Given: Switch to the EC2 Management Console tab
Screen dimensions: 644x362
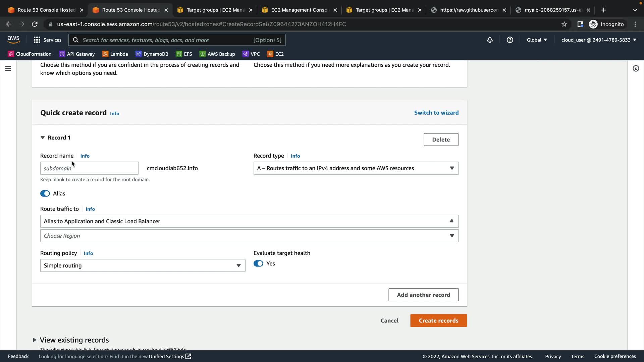Looking at the screenshot, I should click(x=300, y=10).
